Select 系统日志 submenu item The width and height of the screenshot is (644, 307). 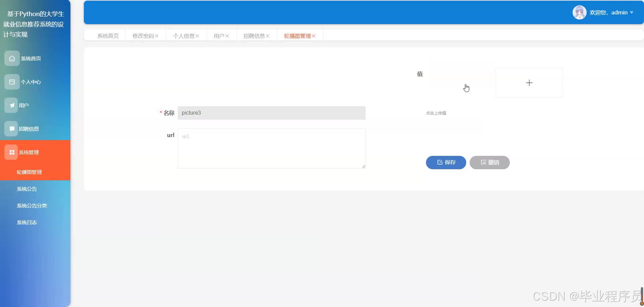coord(35,222)
